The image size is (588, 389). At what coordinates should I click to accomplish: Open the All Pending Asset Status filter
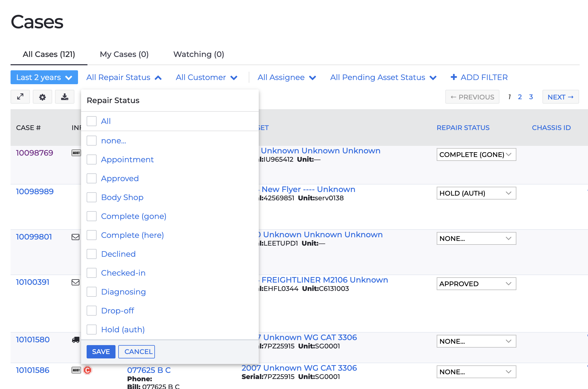click(383, 77)
